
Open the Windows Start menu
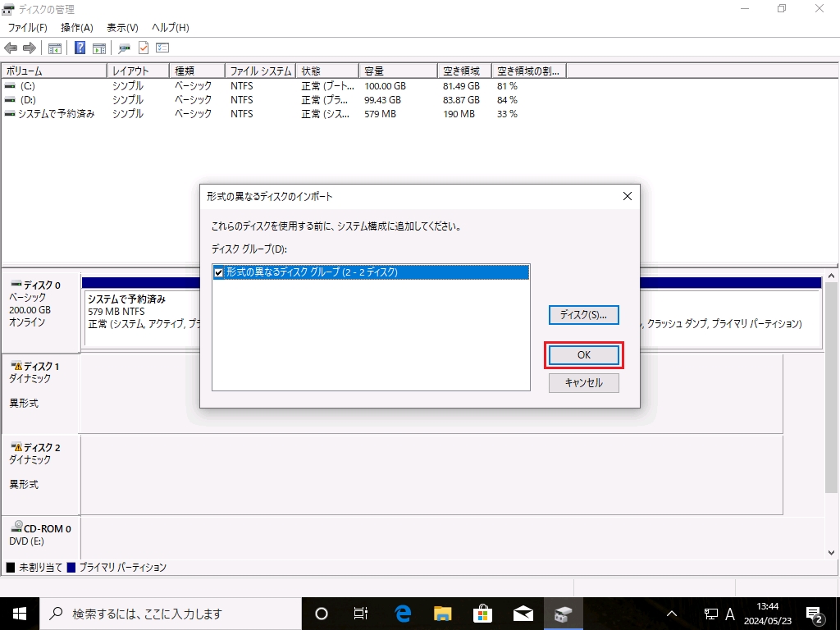point(20,614)
